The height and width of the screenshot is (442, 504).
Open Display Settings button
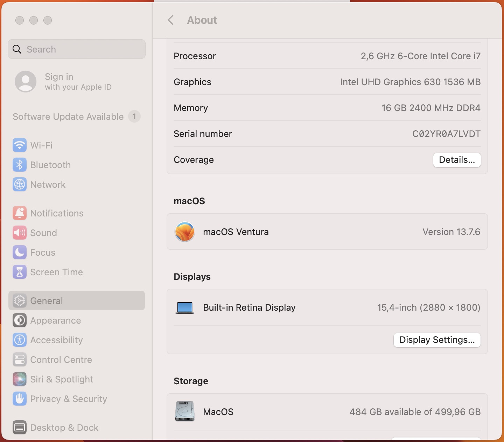tap(437, 340)
